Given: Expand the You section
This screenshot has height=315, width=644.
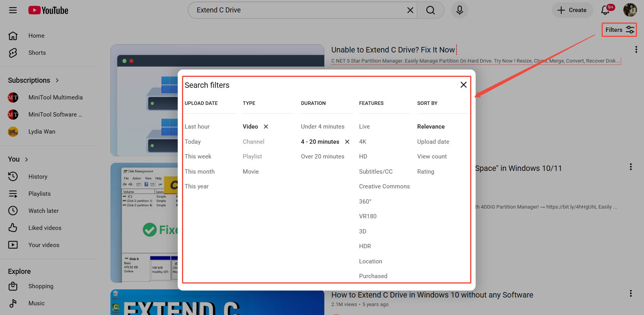Looking at the screenshot, I should (x=18, y=159).
